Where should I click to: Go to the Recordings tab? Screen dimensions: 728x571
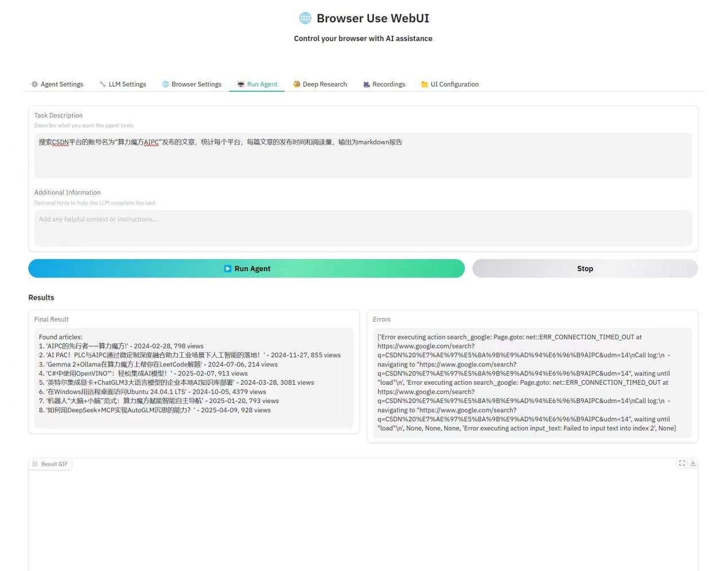pyautogui.click(x=384, y=84)
